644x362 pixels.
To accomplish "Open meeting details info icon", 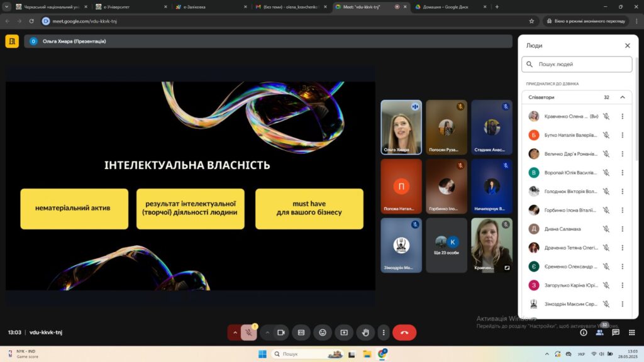I will point(584,332).
